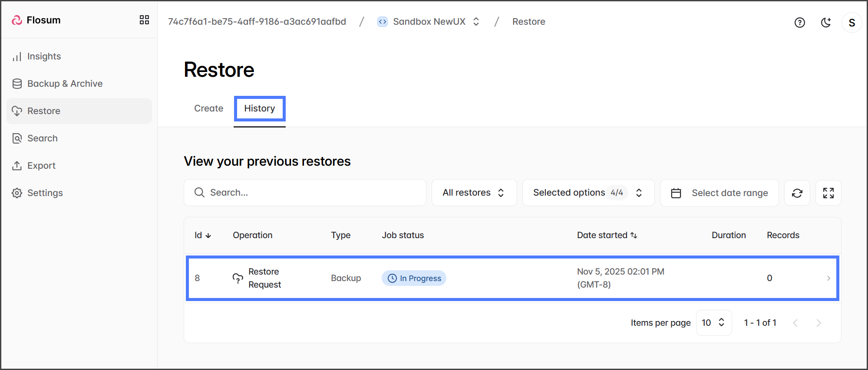Viewport: 868px width, 370px height.
Task: Toggle dark mode moon icon
Action: [x=825, y=23]
